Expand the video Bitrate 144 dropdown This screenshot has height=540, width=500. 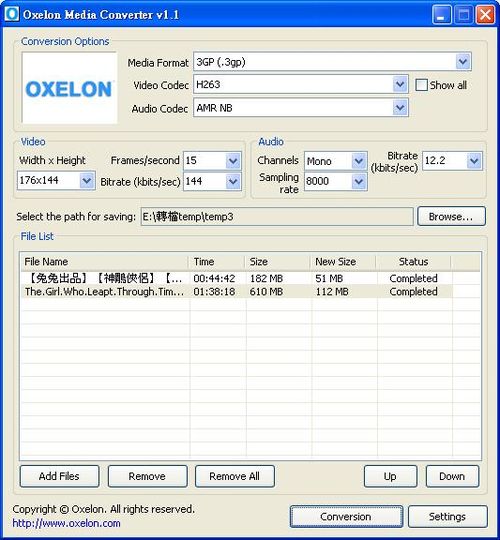[x=233, y=181]
